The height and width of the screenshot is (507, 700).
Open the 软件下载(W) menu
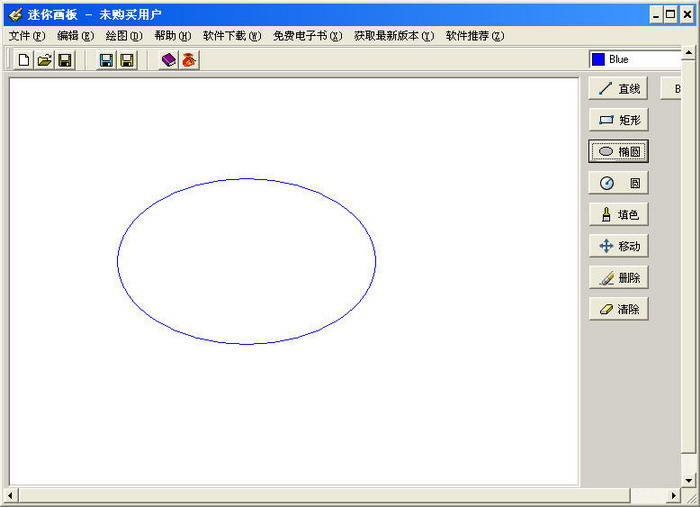tap(232, 36)
